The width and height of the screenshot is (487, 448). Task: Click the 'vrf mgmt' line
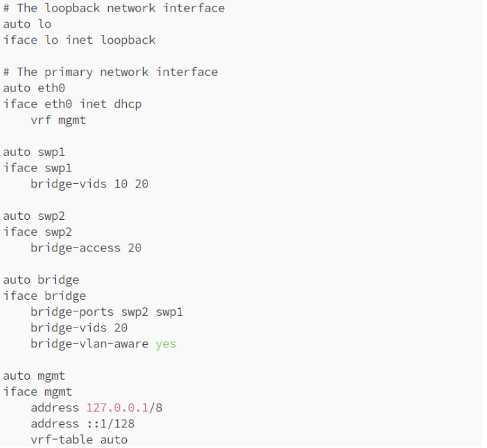[x=58, y=120]
